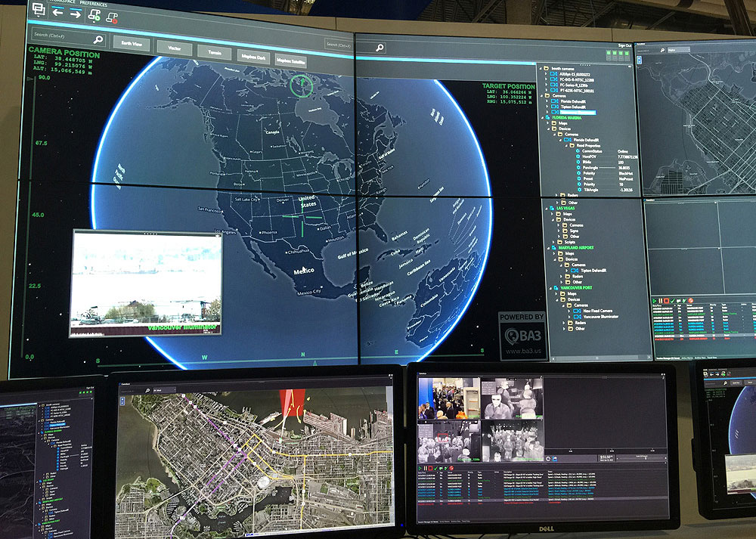
Task: Click the back arrow in the toolbar
Action: (x=58, y=11)
